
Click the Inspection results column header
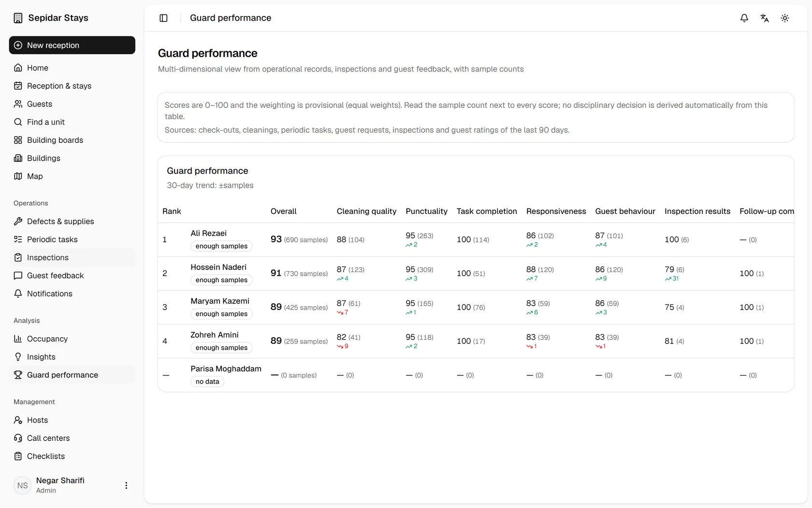coord(697,211)
